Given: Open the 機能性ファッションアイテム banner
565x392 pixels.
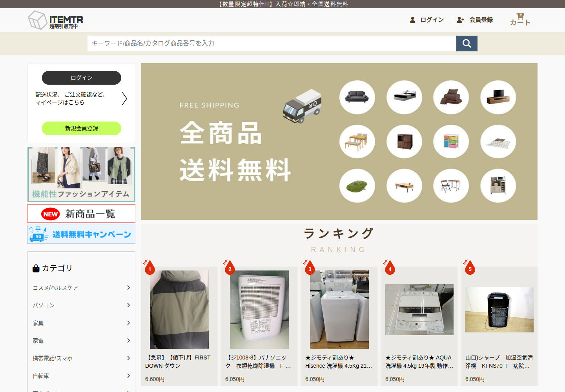Looking at the screenshot, I should (x=82, y=174).
